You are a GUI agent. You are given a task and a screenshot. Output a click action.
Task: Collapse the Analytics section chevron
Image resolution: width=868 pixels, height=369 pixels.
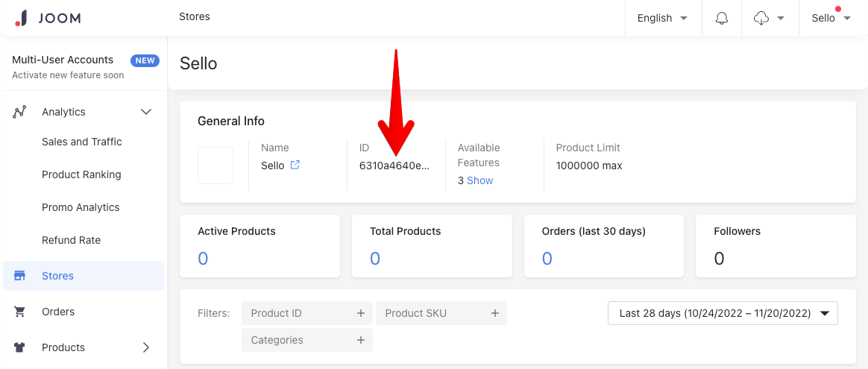tap(146, 112)
